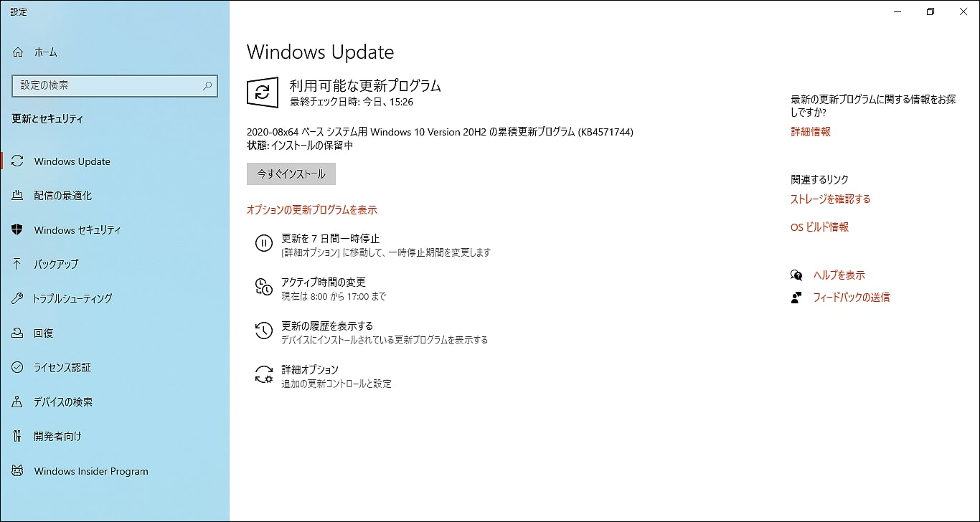This screenshot has height=522, width=980.
Task: Click the pause icon for 更新を7日間一時停止
Action: pos(264,243)
